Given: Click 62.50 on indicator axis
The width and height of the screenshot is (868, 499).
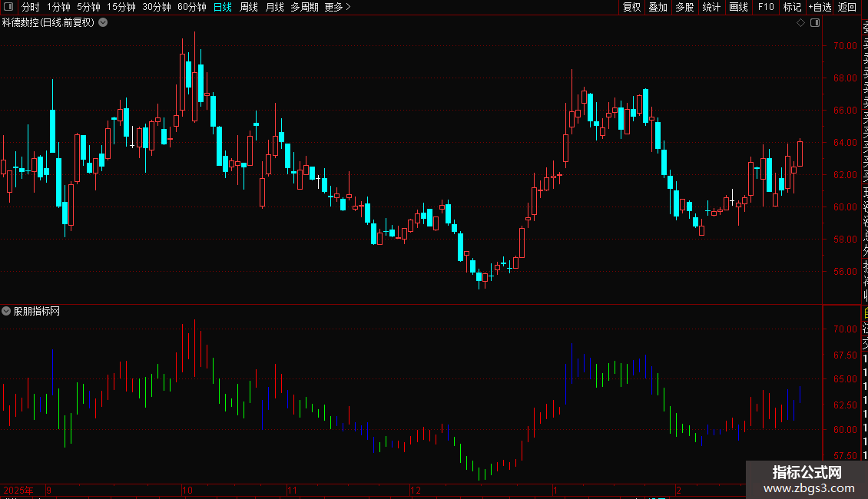Looking at the screenshot, I should pyautogui.click(x=845, y=405).
